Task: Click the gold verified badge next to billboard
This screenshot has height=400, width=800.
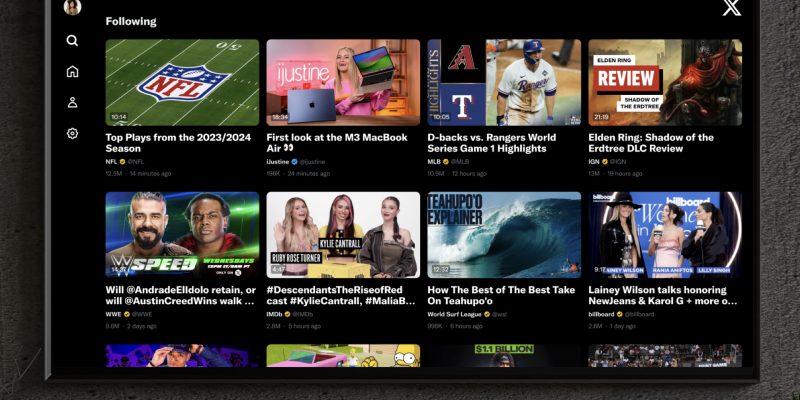Action: (x=620, y=314)
